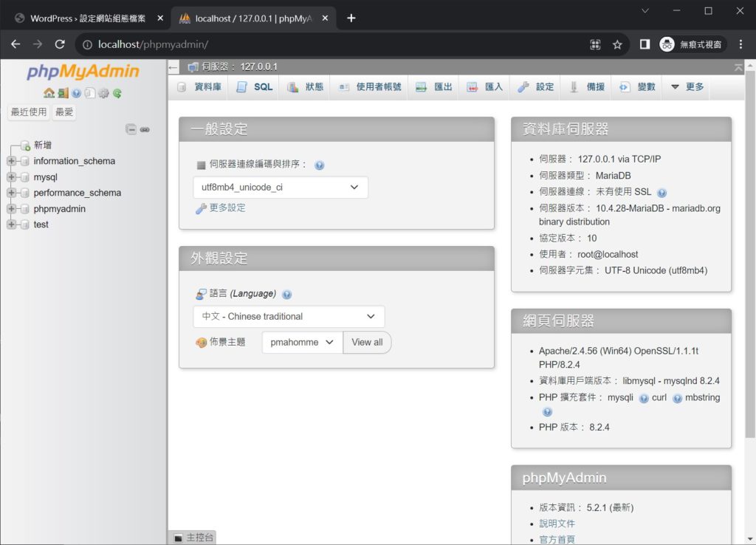Open MariaDB documentation page icon in sidebar

(89, 93)
